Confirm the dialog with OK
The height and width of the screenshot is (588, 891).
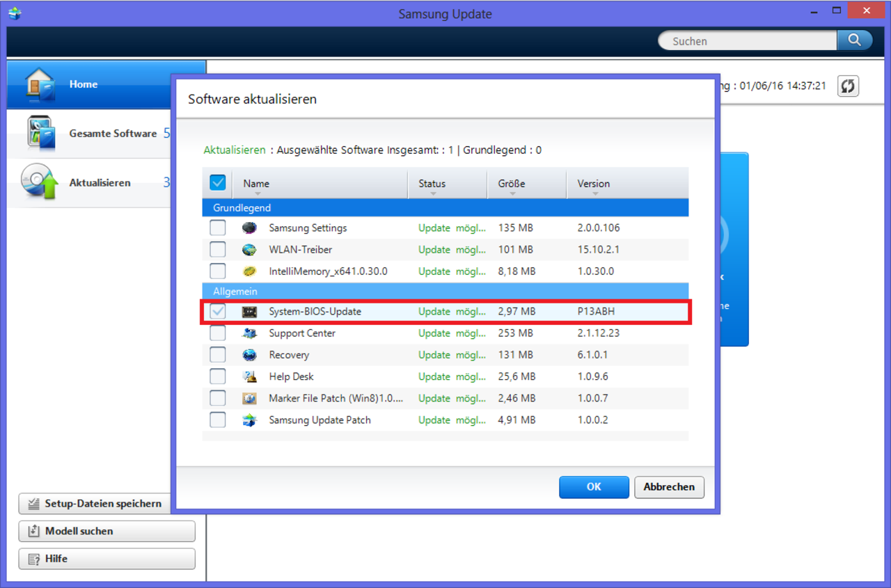tap(594, 487)
